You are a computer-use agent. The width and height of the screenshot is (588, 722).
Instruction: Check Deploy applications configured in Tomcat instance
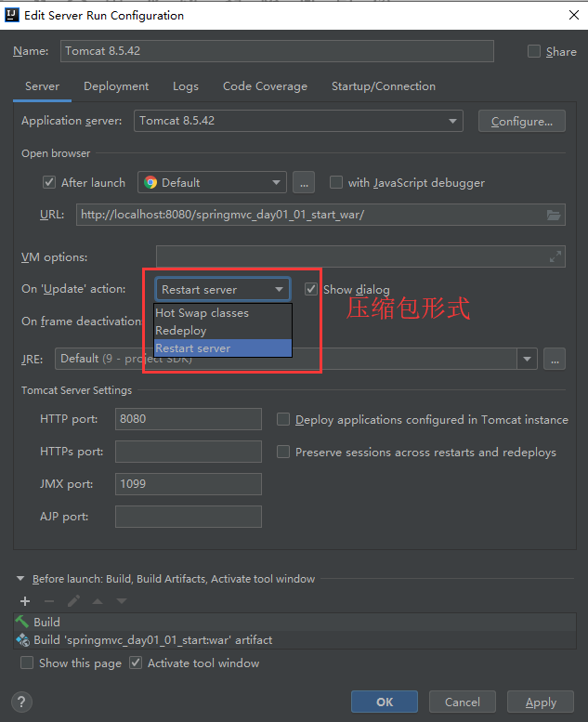283,419
